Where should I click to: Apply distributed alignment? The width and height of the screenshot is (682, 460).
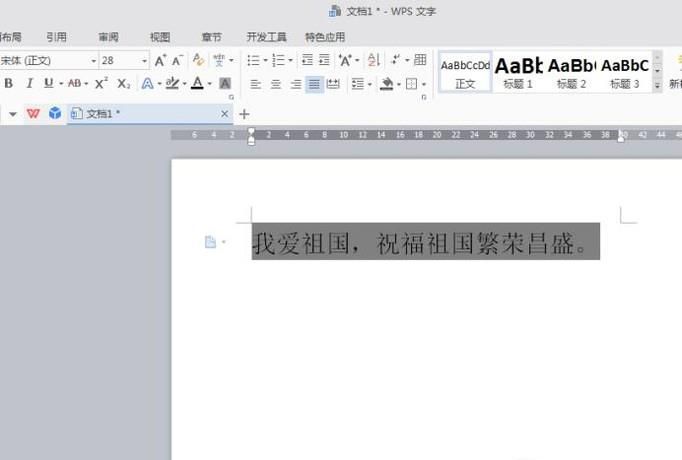(333, 83)
